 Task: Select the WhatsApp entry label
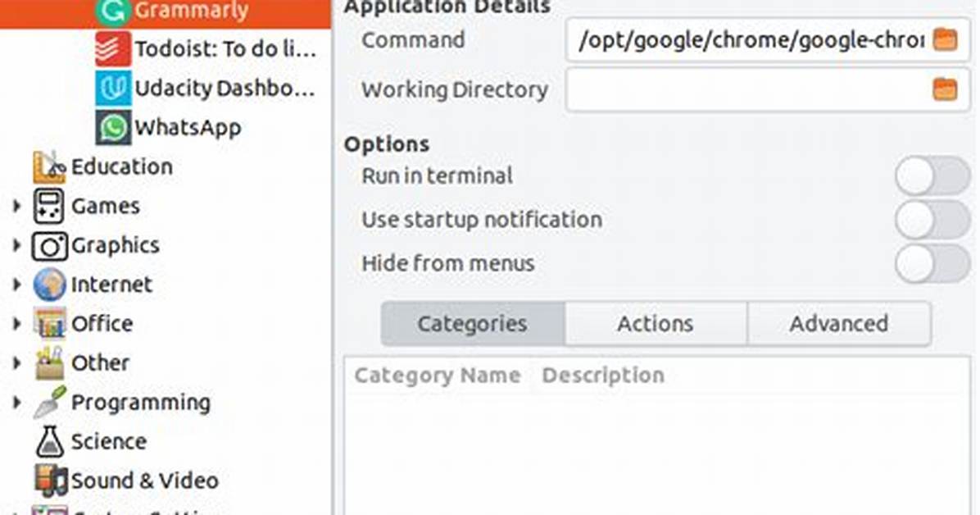tap(188, 128)
